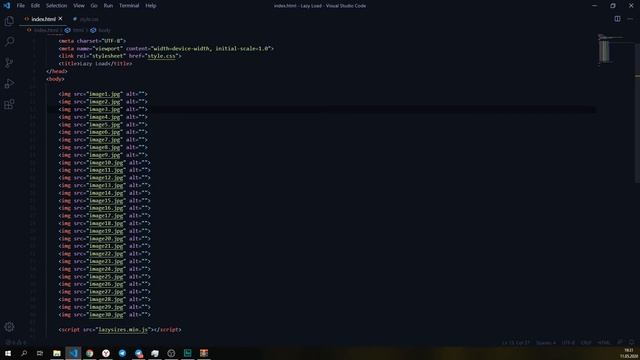
Task: Open the Source Control view
Action: (x=9, y=62)
